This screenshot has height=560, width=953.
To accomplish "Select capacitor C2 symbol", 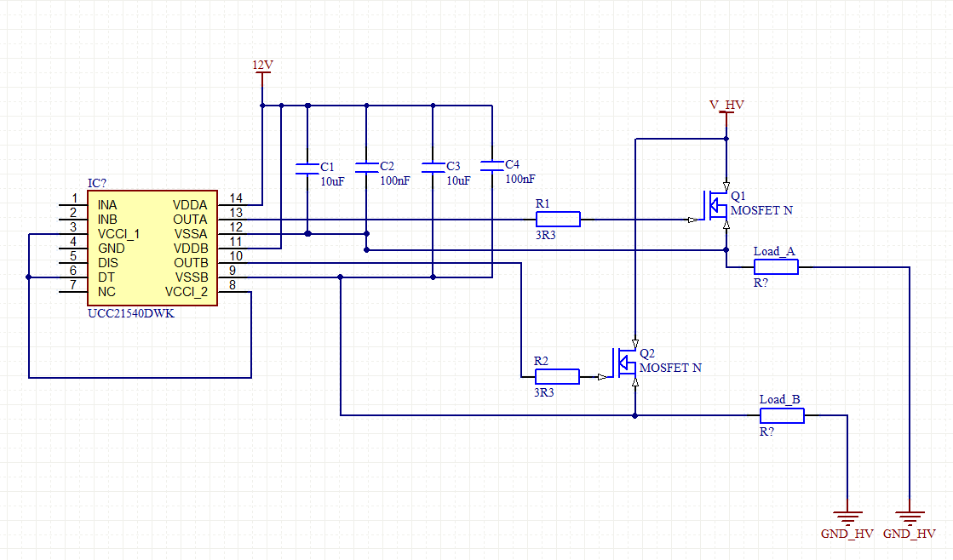I will pyautogui.click(x=366, y=169).
